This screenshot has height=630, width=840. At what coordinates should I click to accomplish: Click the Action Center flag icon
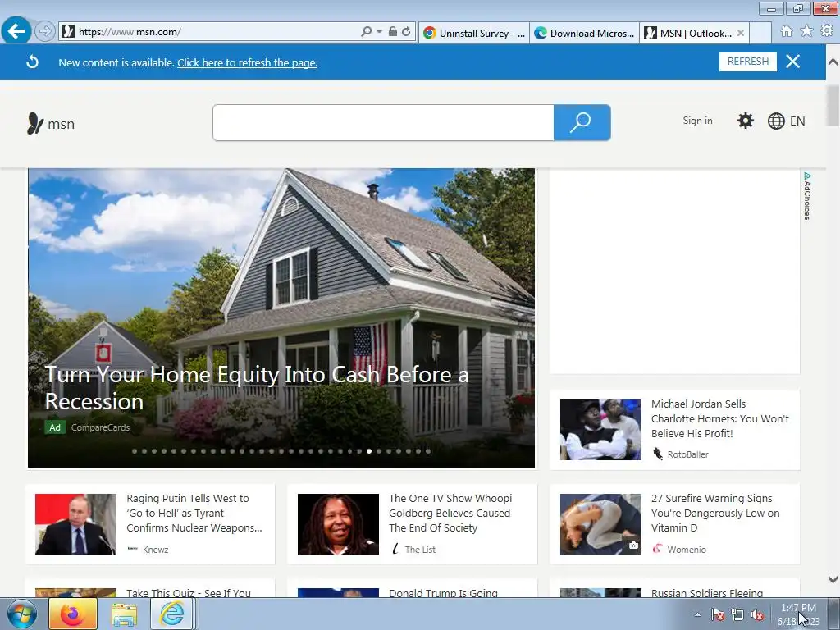coord(717,614)
